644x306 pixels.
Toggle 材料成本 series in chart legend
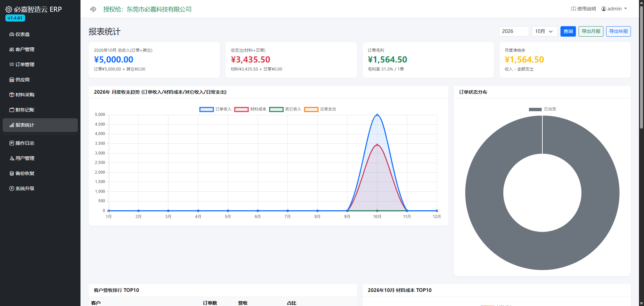(x=250, y=109)
